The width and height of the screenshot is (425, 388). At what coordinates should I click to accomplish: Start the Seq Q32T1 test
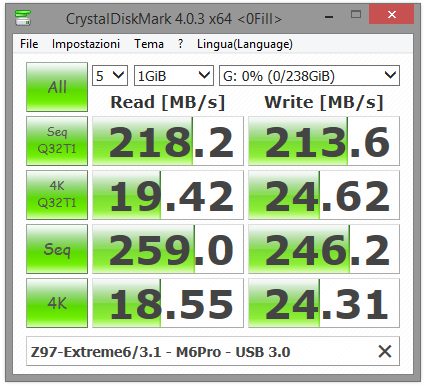57,141
